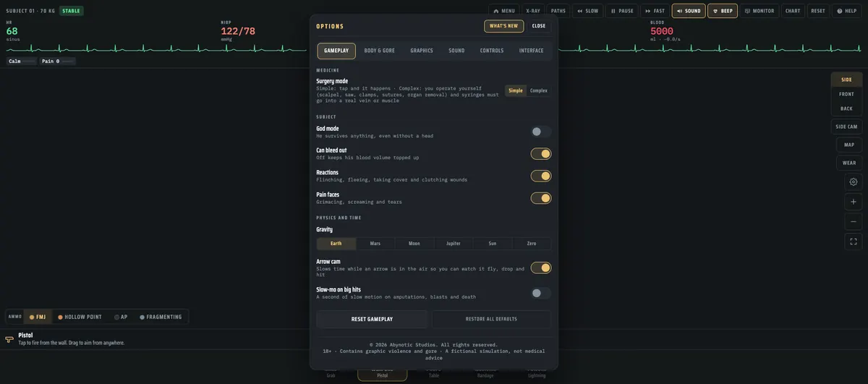Open the Body & Gore tab
This screenshot has width=868, height=384.
coord(380,51)
